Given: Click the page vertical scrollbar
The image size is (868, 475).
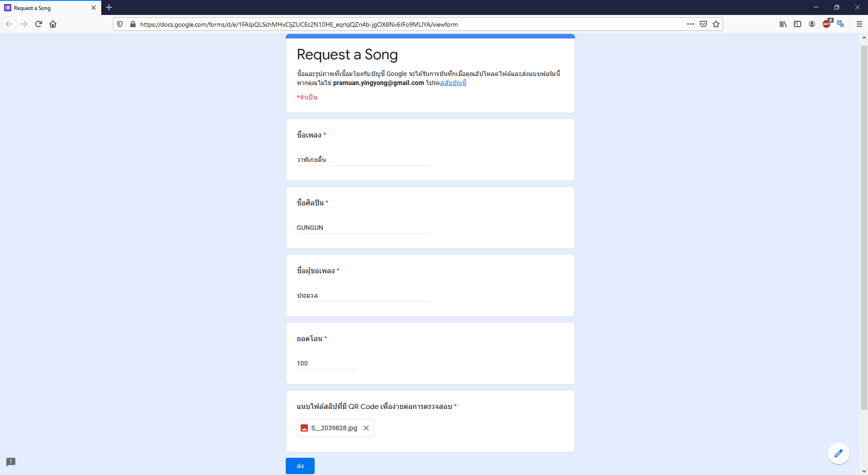Looking at the screenshot, I should (x=864, y=226).
